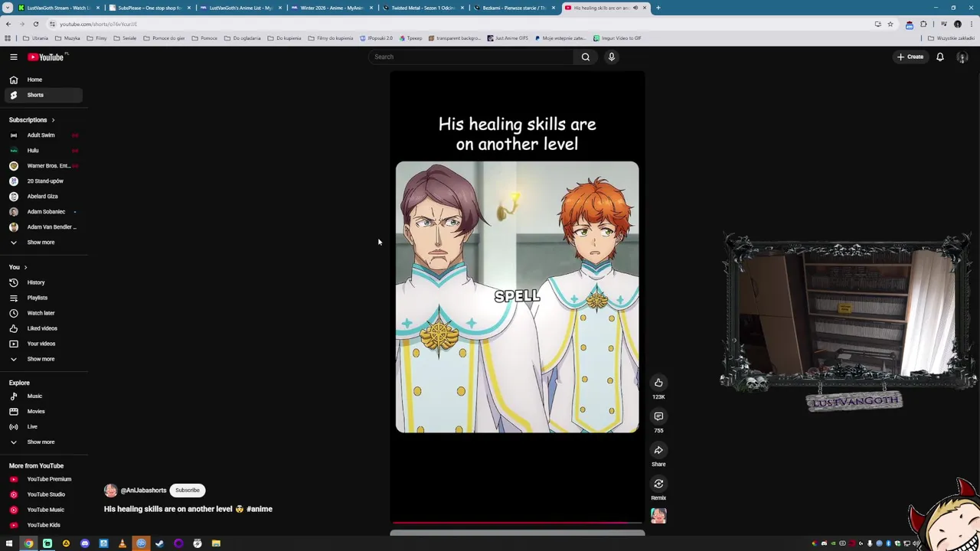
Task: Click the Create button
Action: pyautogui.click(x=910, y=57)
